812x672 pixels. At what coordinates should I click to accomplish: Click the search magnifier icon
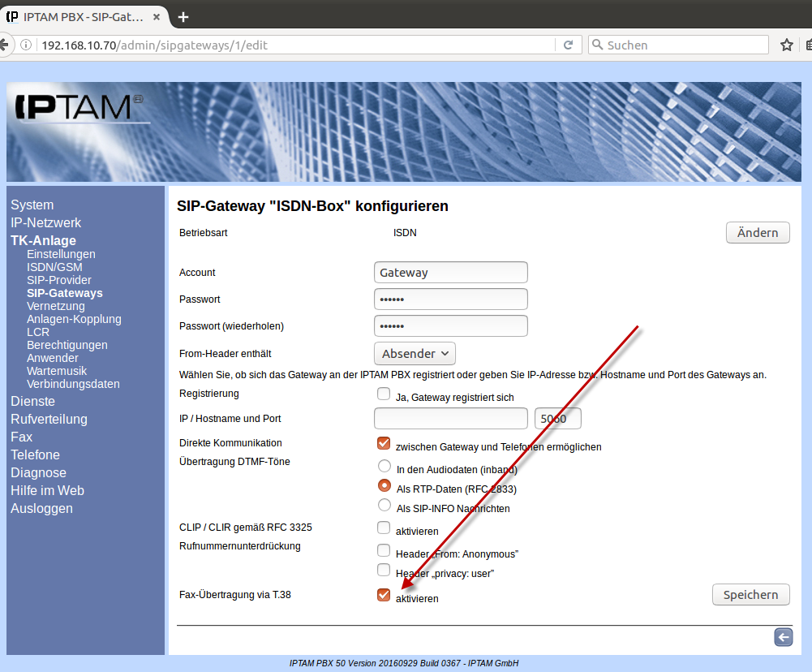pos(598,45)
